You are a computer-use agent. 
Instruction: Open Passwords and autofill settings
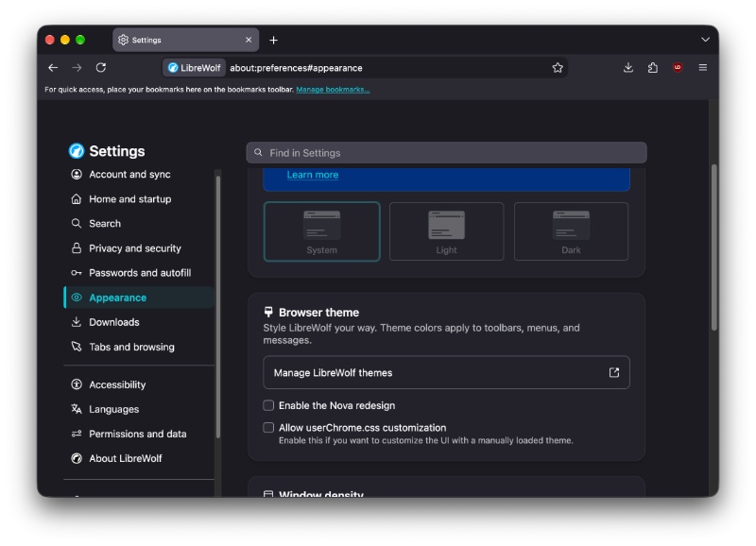pos(139,273)
